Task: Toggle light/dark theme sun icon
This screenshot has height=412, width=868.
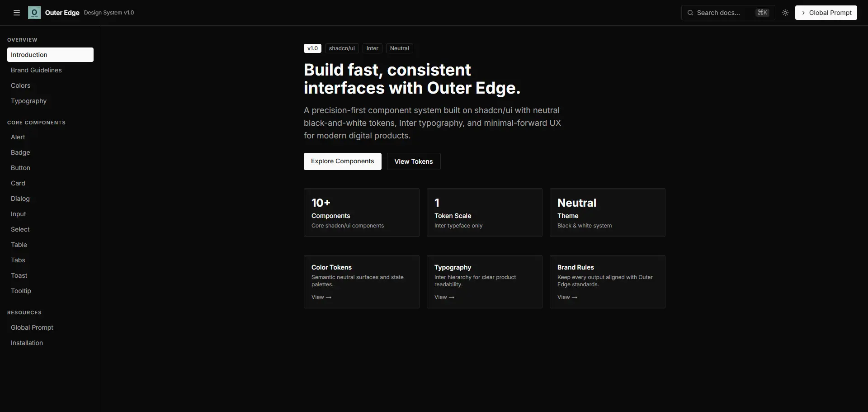Action: tap(785, 13)
